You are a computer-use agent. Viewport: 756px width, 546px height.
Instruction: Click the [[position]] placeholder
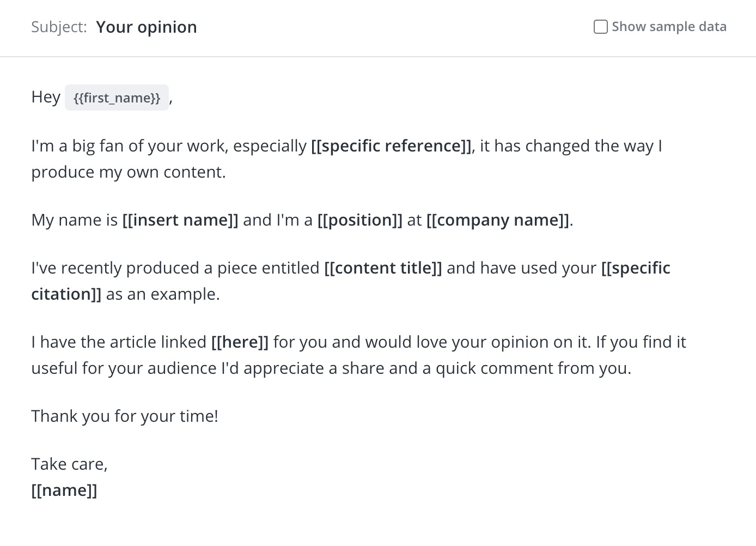coord(360,220)
